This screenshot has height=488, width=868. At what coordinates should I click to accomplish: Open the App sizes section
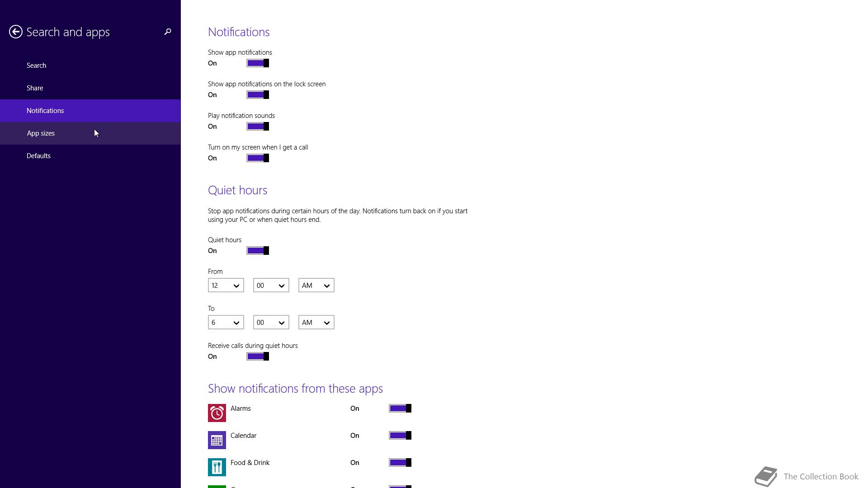(x=41, y=133)
